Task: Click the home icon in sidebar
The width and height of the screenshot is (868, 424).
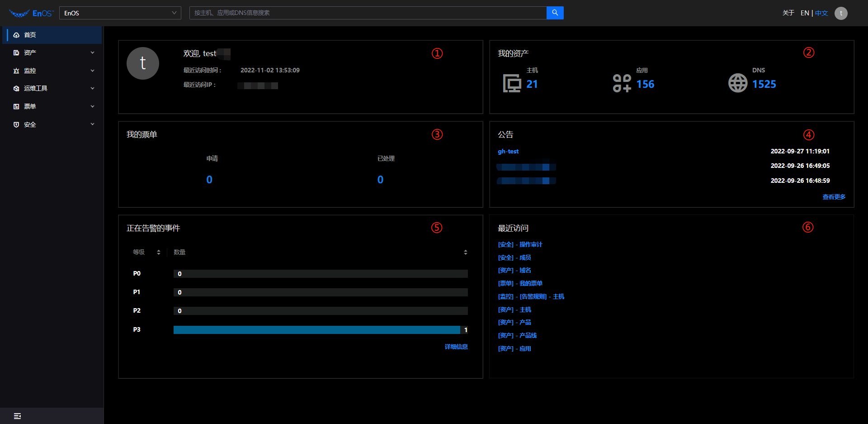Action: click(x=16, y=35)
